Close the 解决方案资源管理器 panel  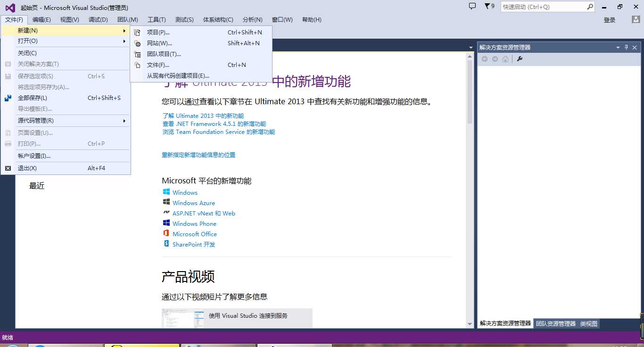[635, 48]
